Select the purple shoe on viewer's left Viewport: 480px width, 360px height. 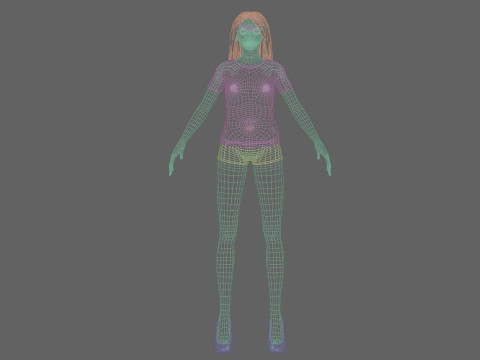[x=223, y=335]
